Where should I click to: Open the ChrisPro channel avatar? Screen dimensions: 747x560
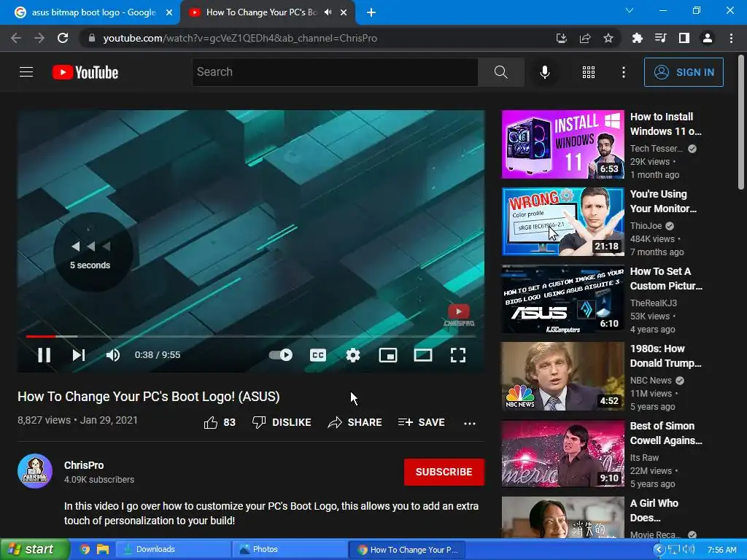(x=35, y=471)
